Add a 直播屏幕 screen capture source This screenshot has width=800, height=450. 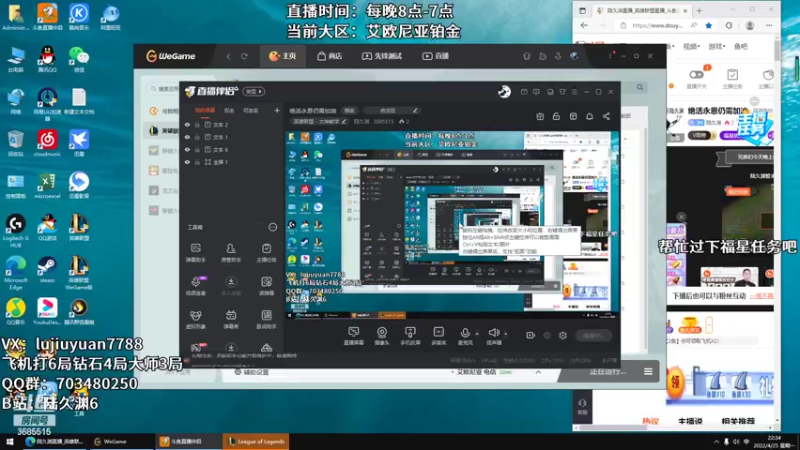point(353,336)
